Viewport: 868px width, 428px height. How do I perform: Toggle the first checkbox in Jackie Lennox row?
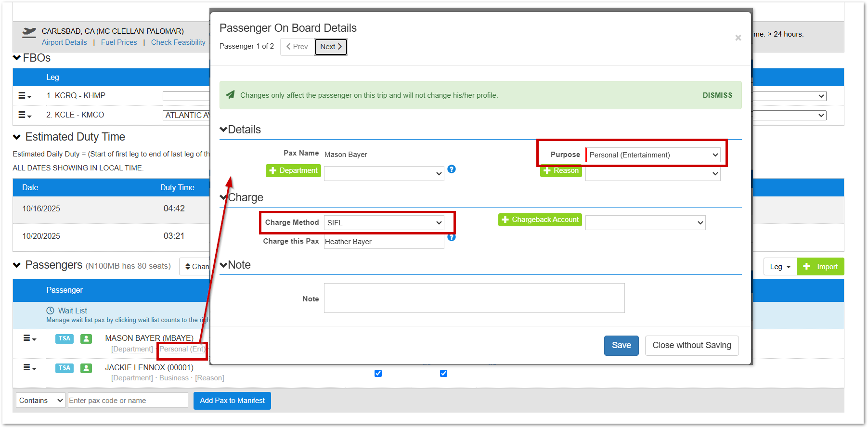[x=378, y=373]
